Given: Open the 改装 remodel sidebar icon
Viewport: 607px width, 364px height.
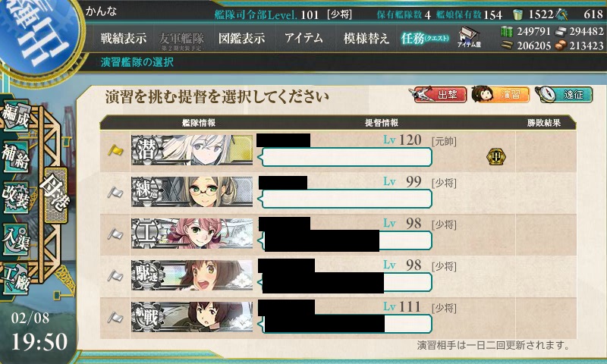Looking at the screenshot, I should tap(16, 197).
